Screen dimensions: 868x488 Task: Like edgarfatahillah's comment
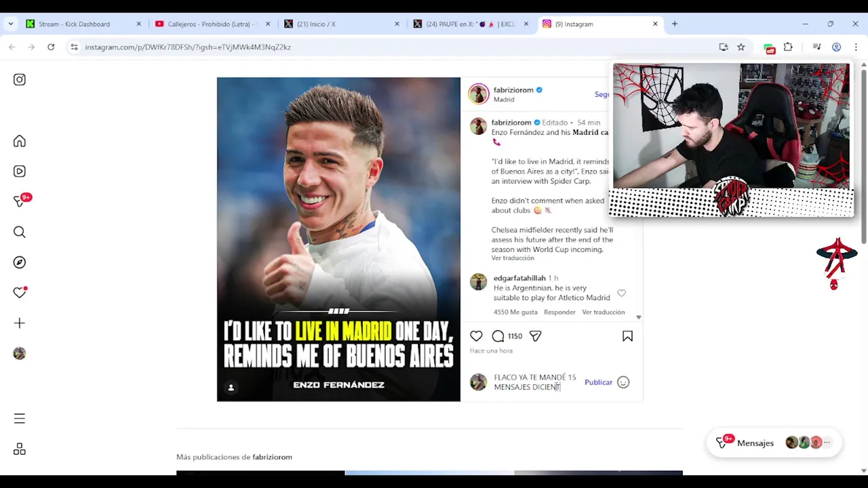[x=621, y=293]
